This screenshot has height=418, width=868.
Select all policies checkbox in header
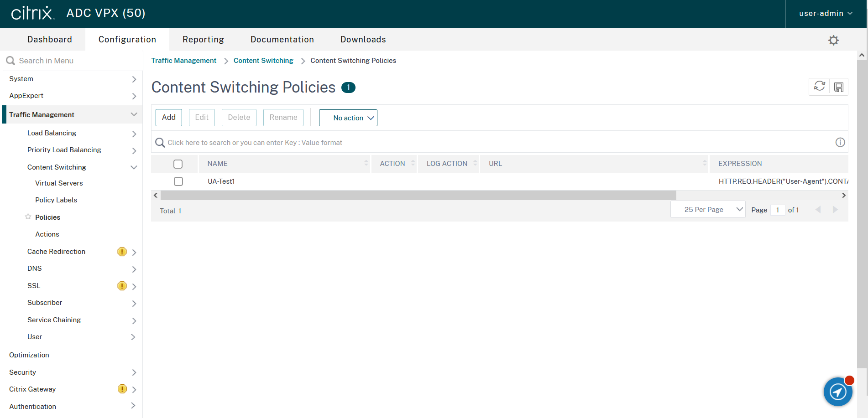178,164
